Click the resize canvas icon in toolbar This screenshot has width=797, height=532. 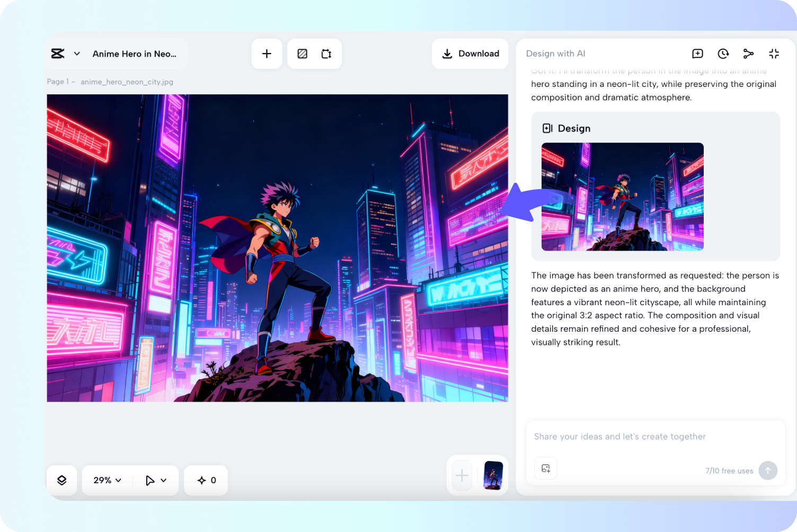pos(326,54)
